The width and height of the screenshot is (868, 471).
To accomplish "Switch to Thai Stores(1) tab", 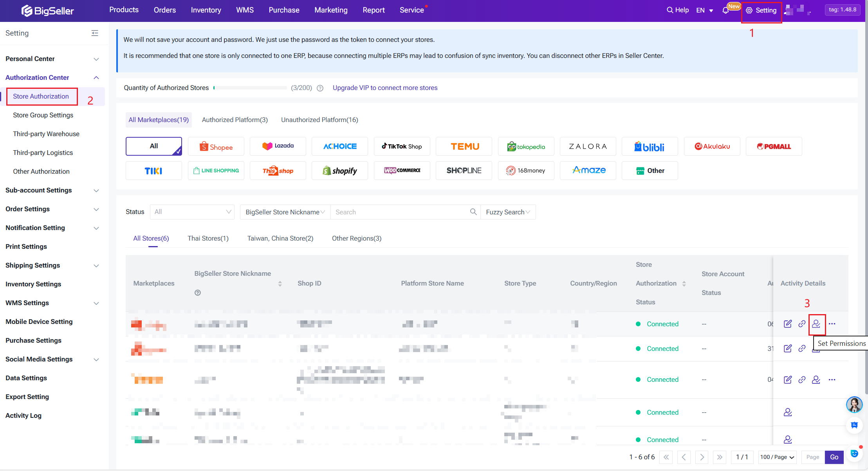I will click(x=208, y=238).
